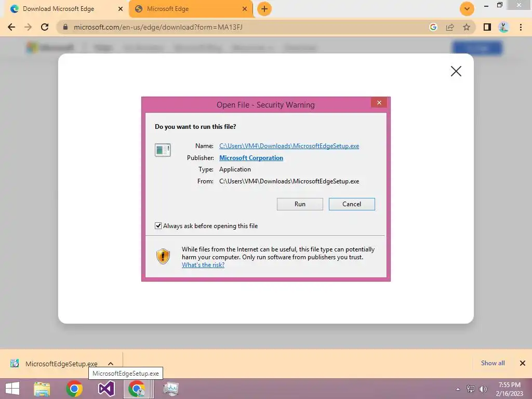Click the share page icon
Screen dimensions: 532x399
450,27
